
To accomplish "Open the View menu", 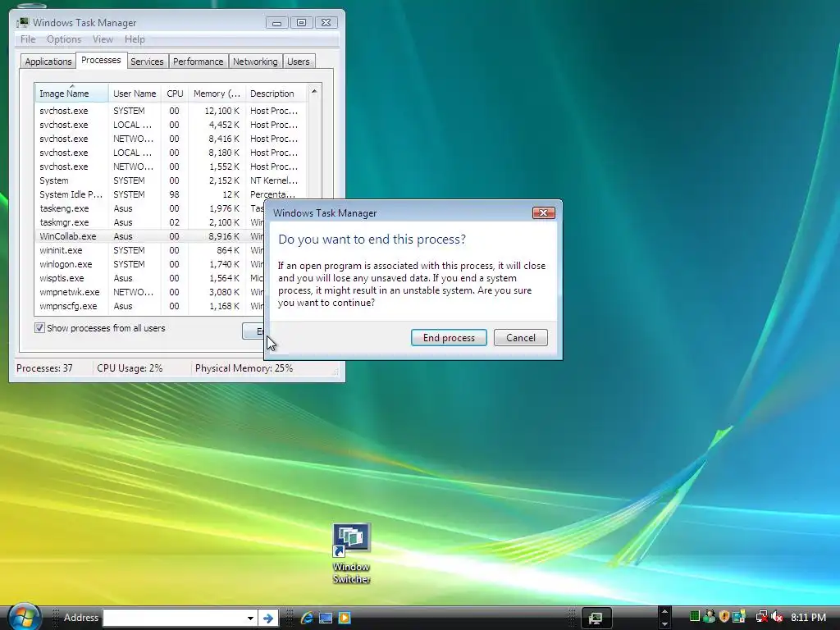I will pos(103,39).
